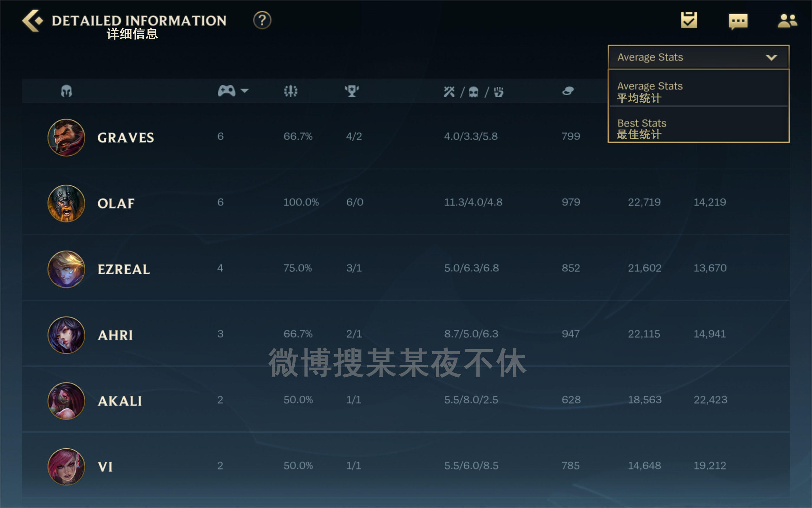Click the crossed swords kills icon

point(449,91)
